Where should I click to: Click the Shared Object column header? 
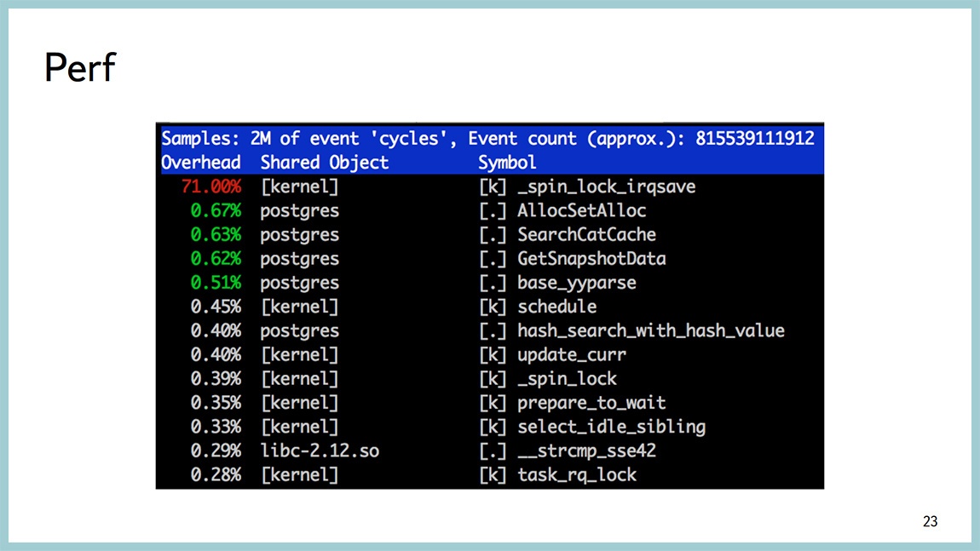pos(324,162)
